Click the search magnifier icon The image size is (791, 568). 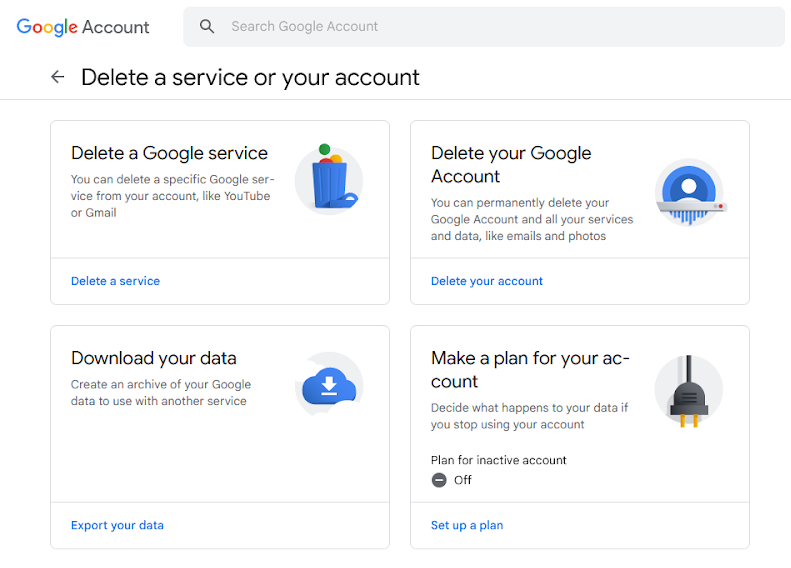click(207, 27)
